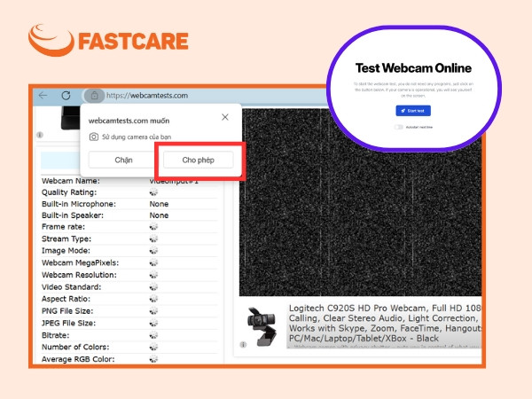Click the loading spinner beside PNG File Size

point(153,311)
